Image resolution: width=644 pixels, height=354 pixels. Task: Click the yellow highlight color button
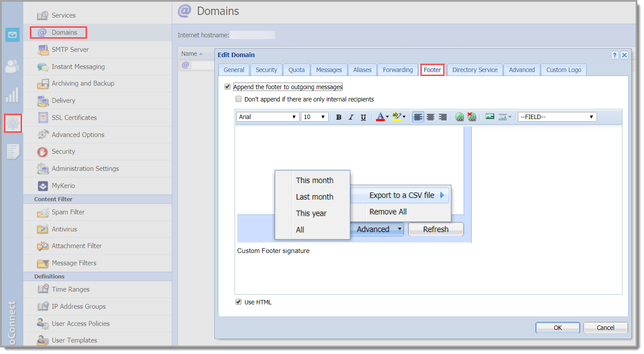397,117
